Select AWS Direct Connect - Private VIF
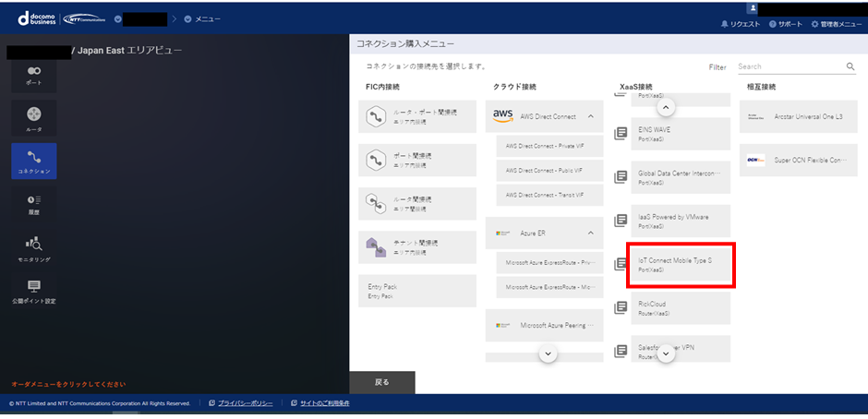Viewport: 868px width, 419px height. point(549,146)
